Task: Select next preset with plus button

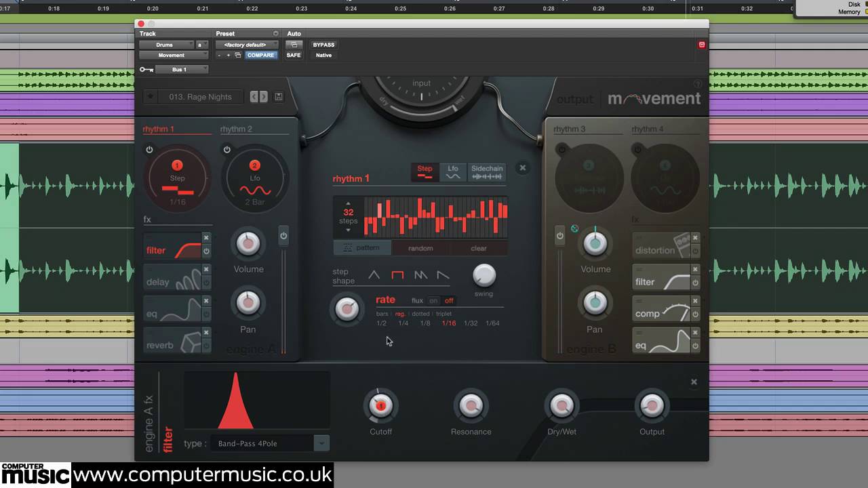Action: (x=229, y=55)
